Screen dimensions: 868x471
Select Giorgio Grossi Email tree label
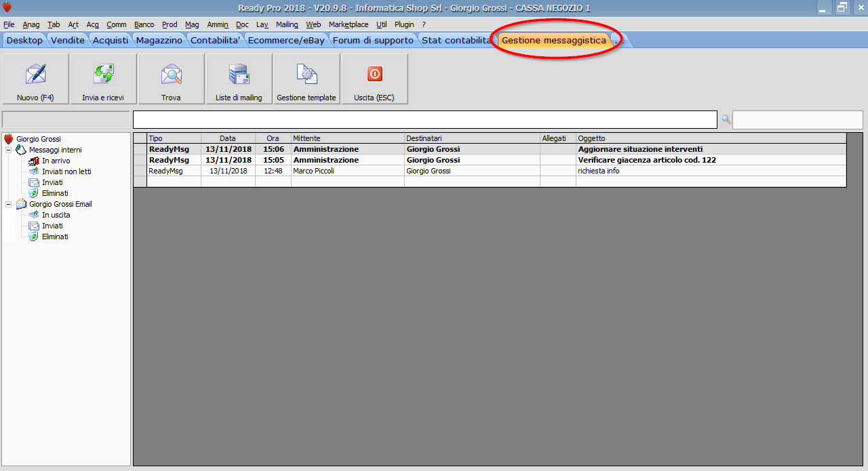pyautogui.click(x=60, y=204)
